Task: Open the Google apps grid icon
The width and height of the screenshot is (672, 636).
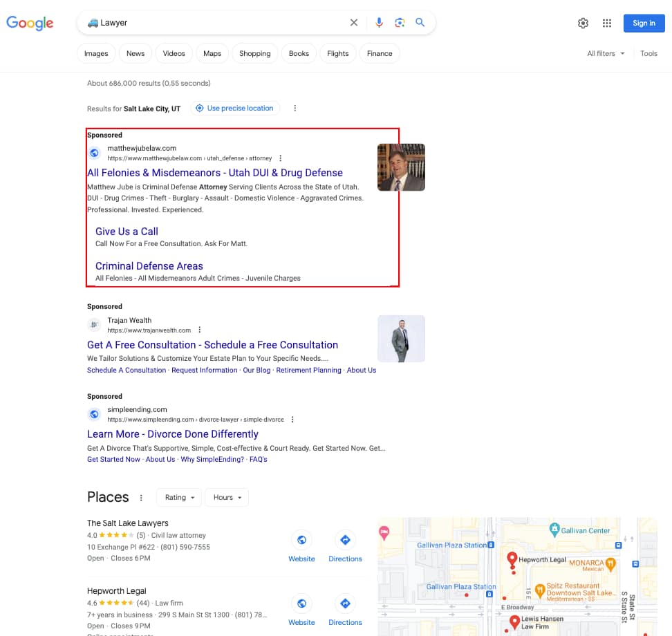Action: click(607, 23)
